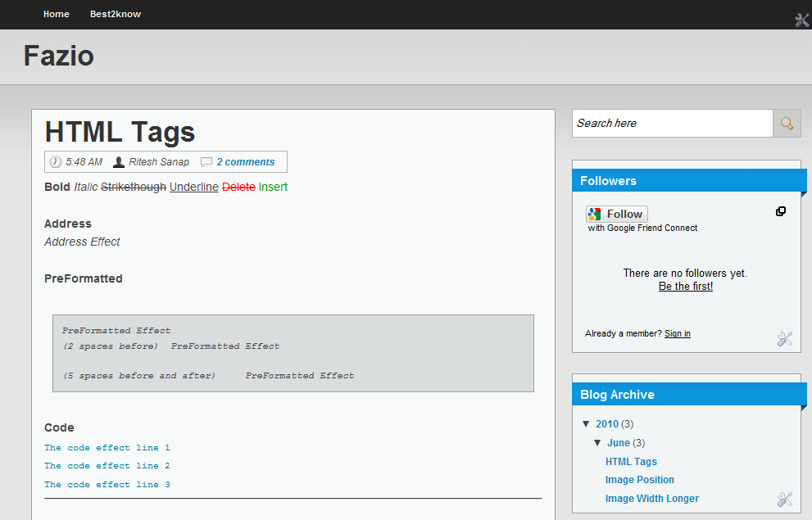Click the Ritesh Sanap author name

click(x=159, y=162)
